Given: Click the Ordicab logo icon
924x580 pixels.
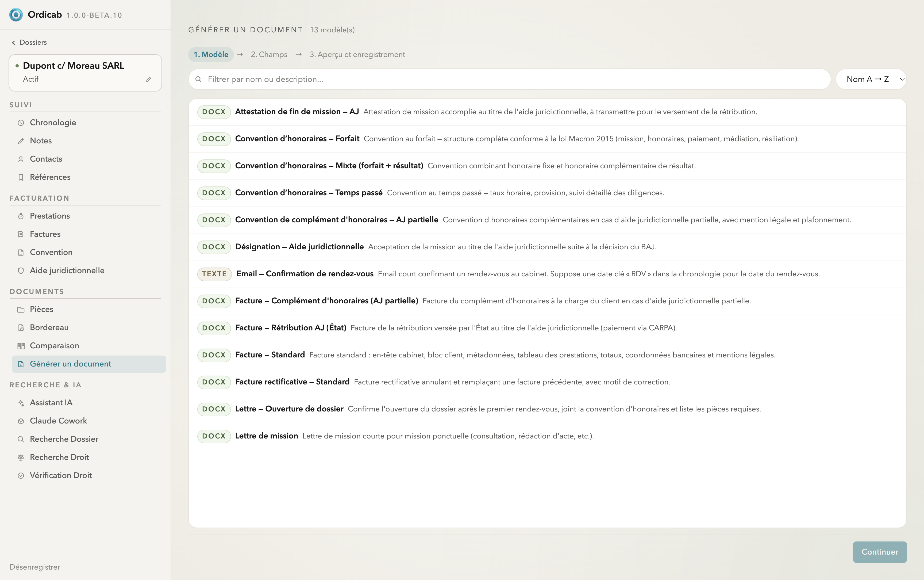Looking at the screenshot, I should point(16,14).
